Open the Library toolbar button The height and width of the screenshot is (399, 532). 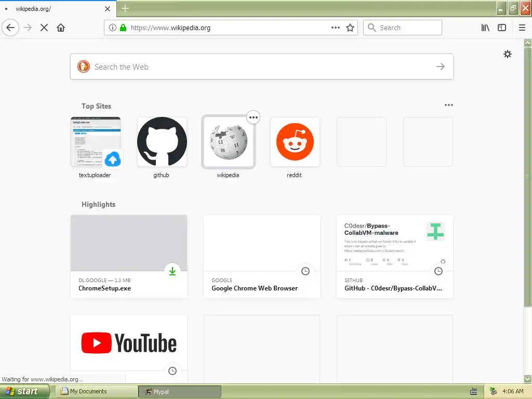click(485, 28)
